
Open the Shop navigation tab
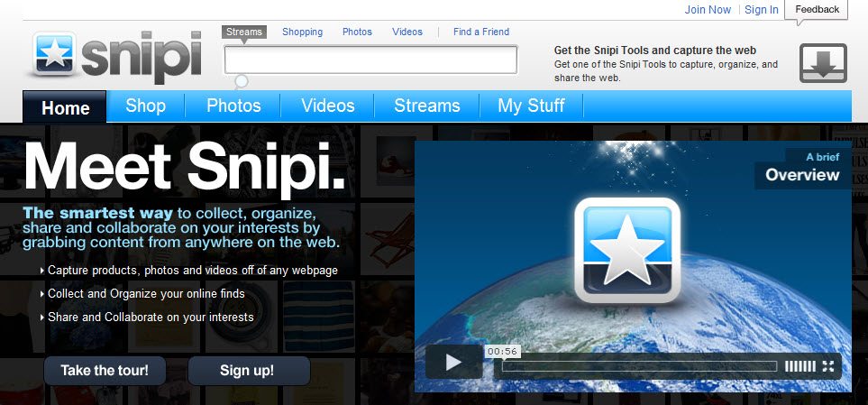145,106
